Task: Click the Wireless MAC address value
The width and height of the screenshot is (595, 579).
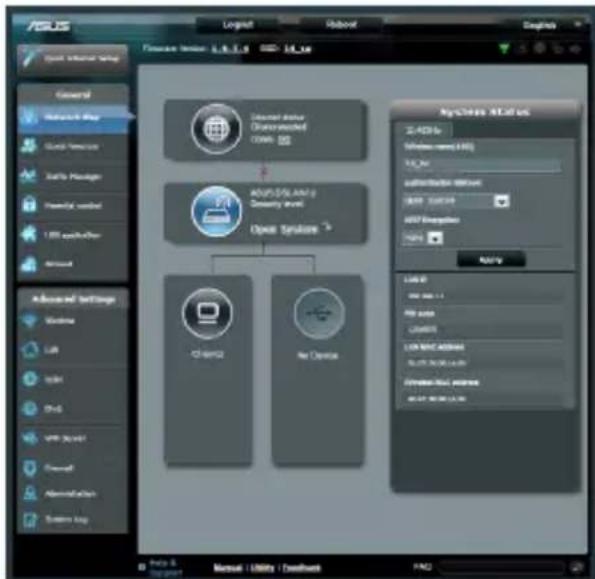Action: [483, 399]
